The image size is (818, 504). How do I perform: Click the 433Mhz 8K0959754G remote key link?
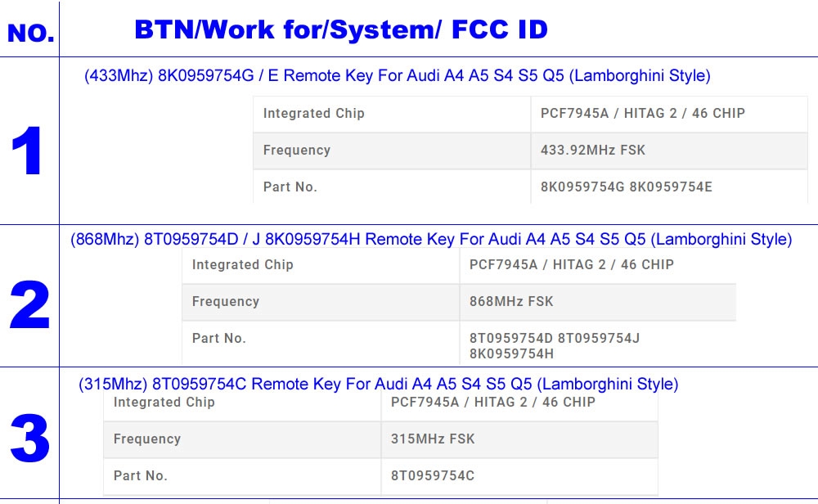[397, 76]
